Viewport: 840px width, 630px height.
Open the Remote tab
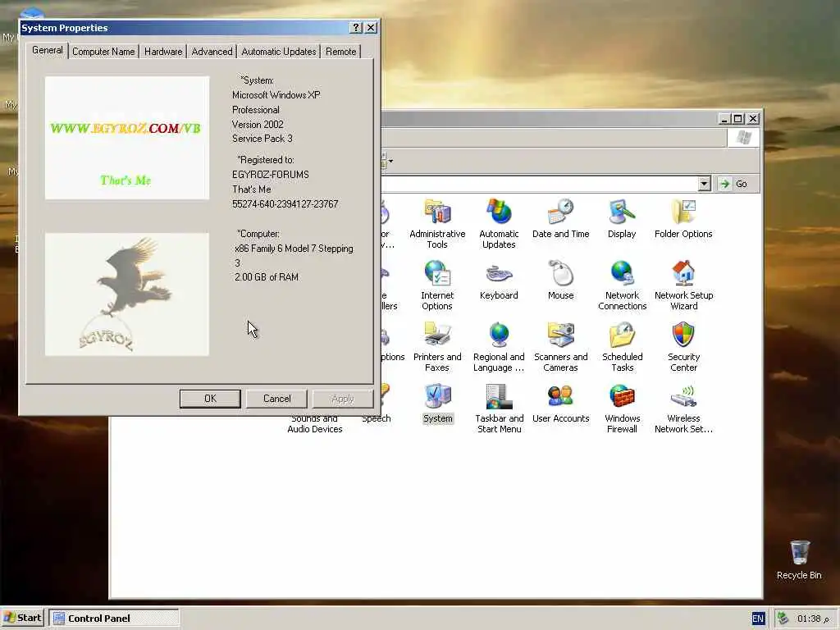[340, 52]
